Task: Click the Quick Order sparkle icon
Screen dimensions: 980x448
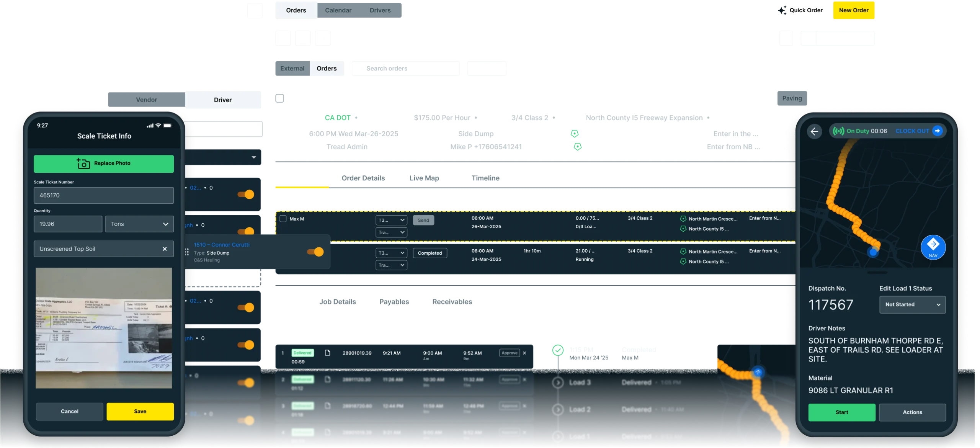Action: tap(782, 10)
